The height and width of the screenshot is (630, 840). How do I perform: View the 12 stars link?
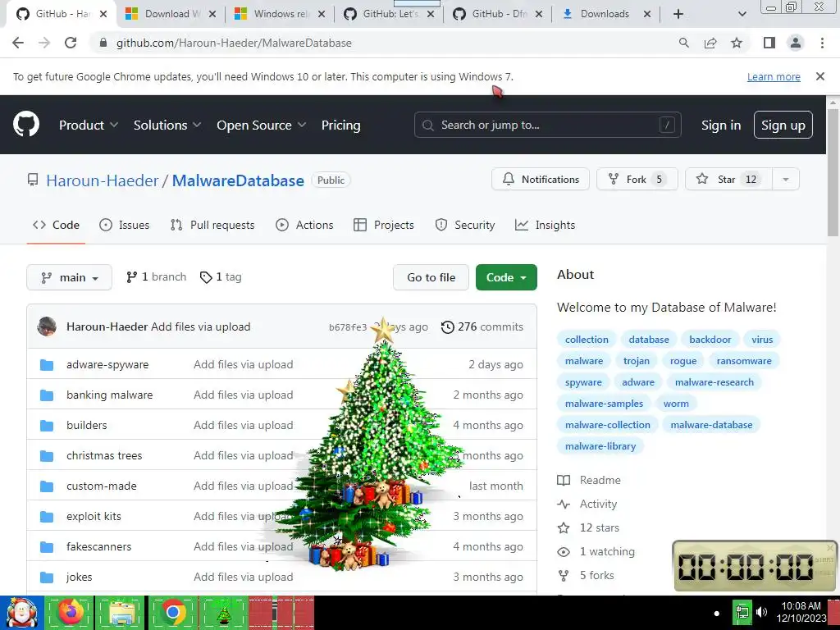click(x=588, y=527)
